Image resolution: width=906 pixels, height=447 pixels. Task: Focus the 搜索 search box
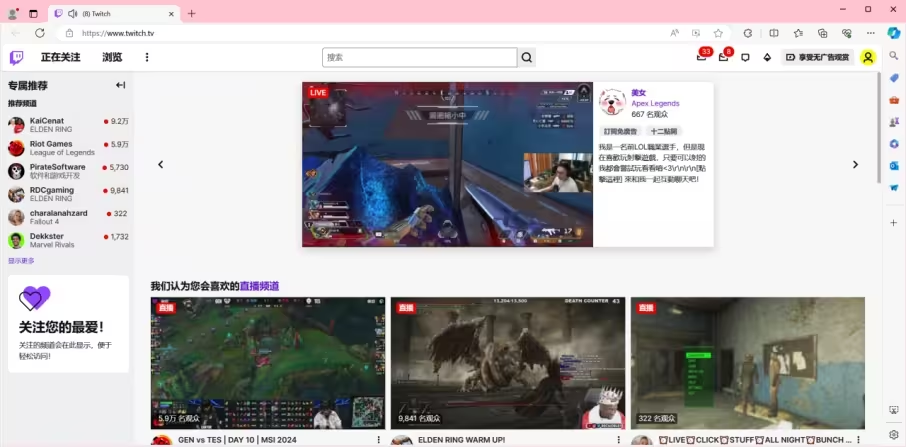[419, 57]
